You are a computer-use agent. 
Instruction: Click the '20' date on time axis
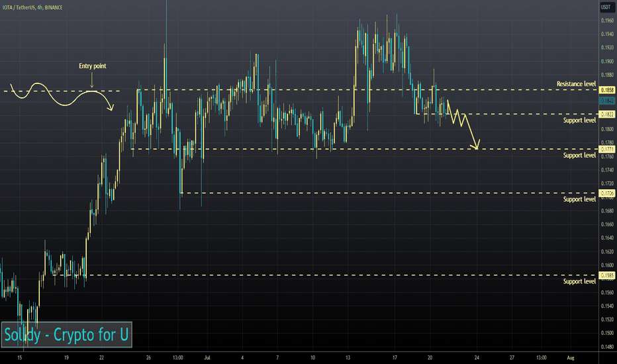click(430, 357)
